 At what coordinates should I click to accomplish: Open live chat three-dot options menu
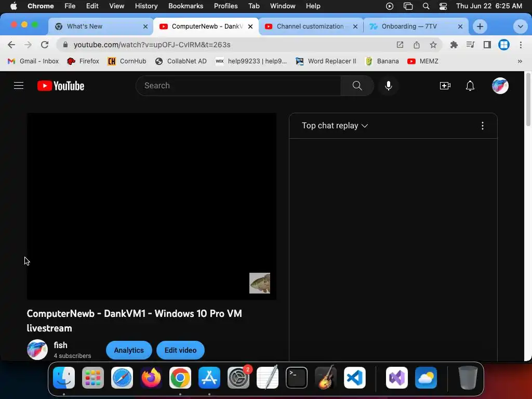(483, 126)
